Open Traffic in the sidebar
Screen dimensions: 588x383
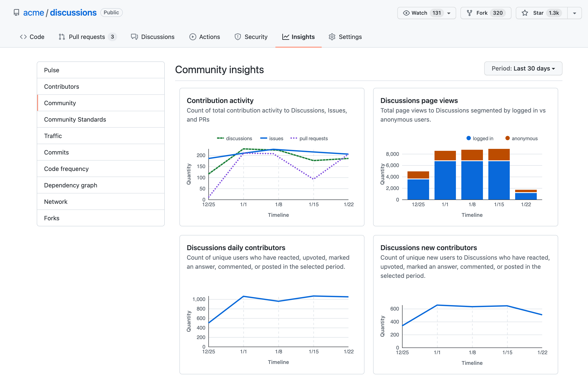[101, 136]
